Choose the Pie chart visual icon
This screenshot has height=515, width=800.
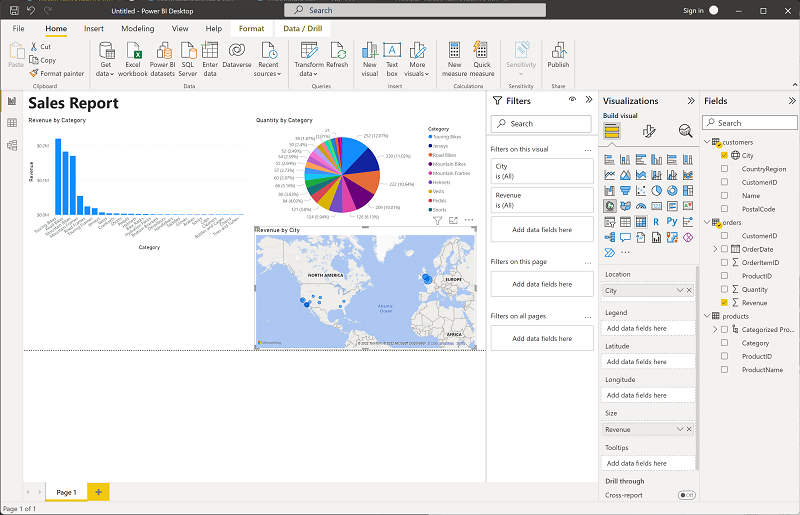click(x=657, y=190)
